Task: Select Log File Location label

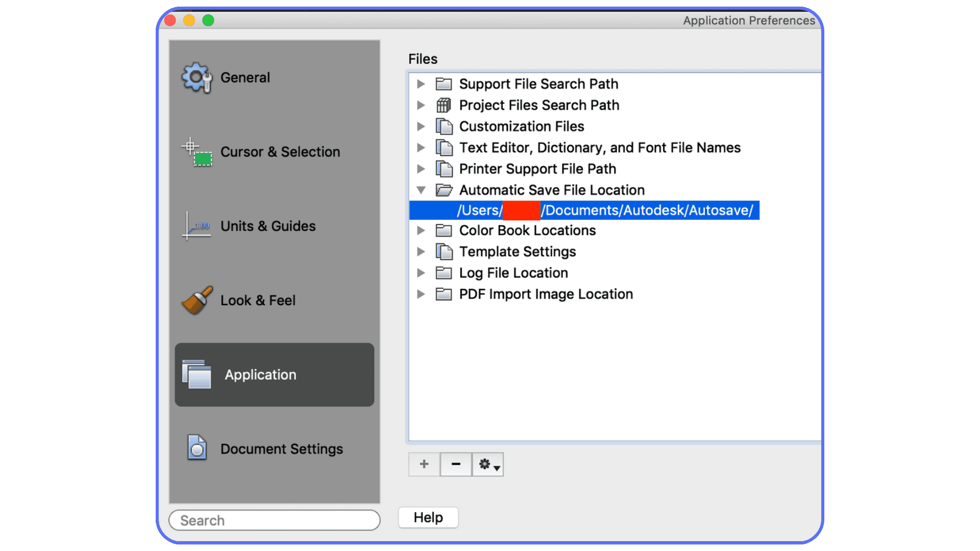Action: 513,273
